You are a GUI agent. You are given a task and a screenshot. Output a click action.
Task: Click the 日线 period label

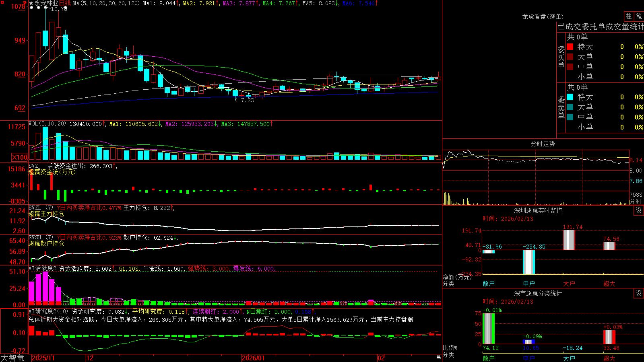65,3
